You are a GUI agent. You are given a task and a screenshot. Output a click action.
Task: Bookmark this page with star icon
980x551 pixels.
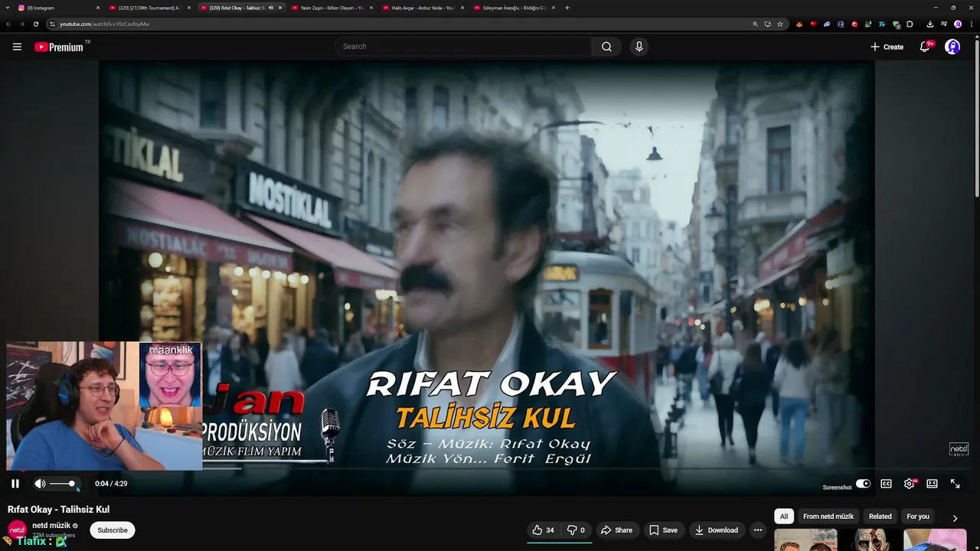click(x=779, y=24)
